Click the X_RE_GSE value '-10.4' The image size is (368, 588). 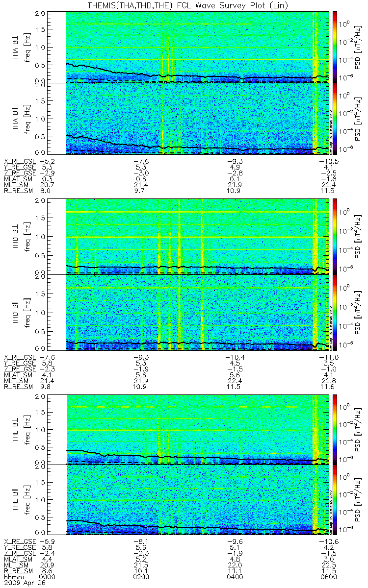coord(235,357)
